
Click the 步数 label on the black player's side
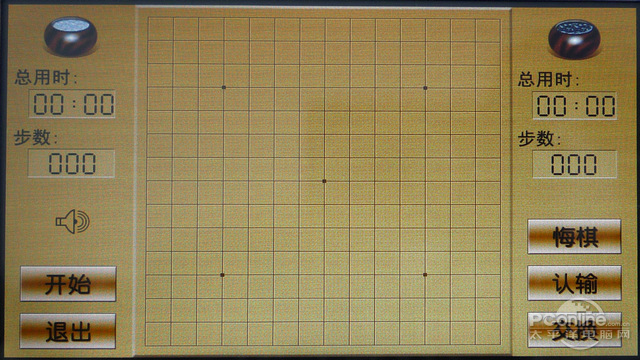540,139
